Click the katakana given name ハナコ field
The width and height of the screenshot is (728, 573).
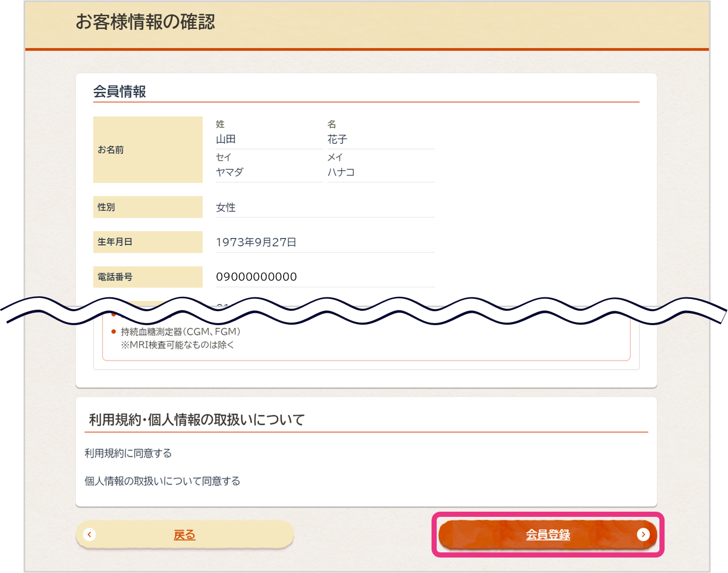point(341,172)
